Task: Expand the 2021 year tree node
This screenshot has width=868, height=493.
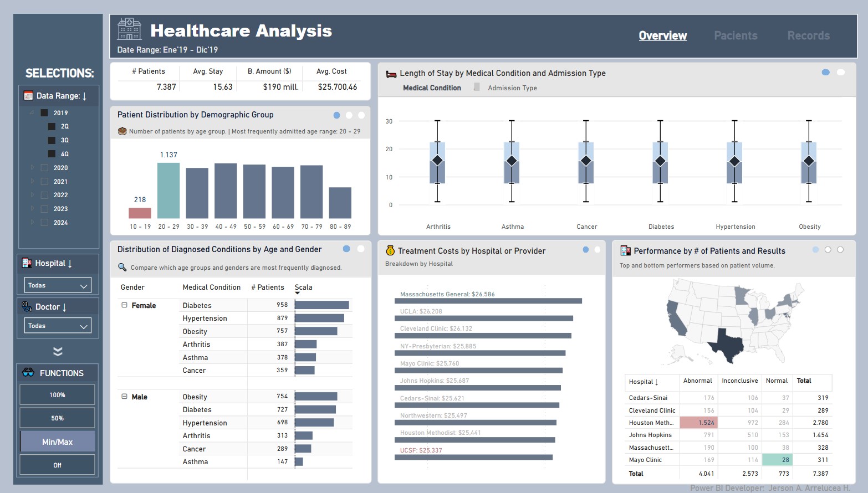Action: (32, 181)
